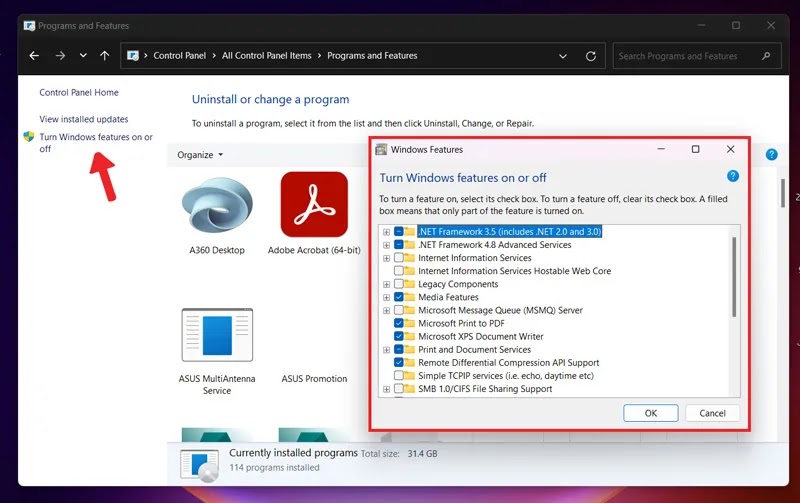
Task: Enable the Internet Information Services checkbox
Action: 398,258
